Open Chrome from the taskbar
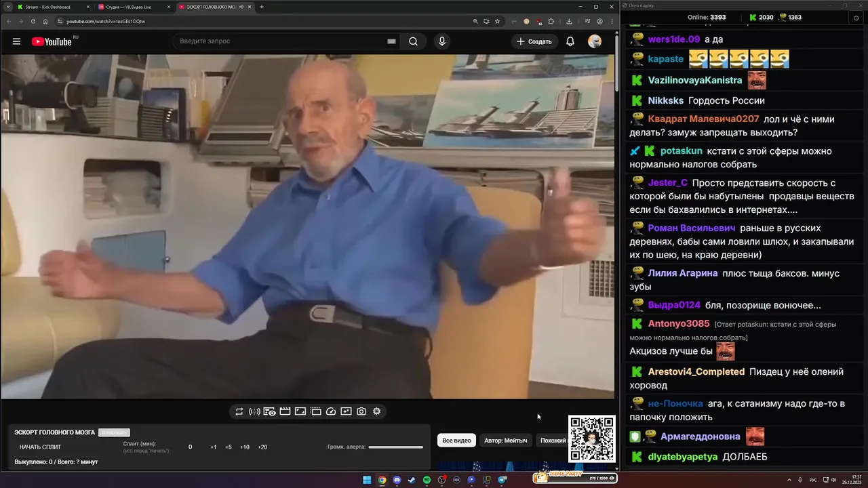The image size is (868, 488). click(x=382, y=480)
